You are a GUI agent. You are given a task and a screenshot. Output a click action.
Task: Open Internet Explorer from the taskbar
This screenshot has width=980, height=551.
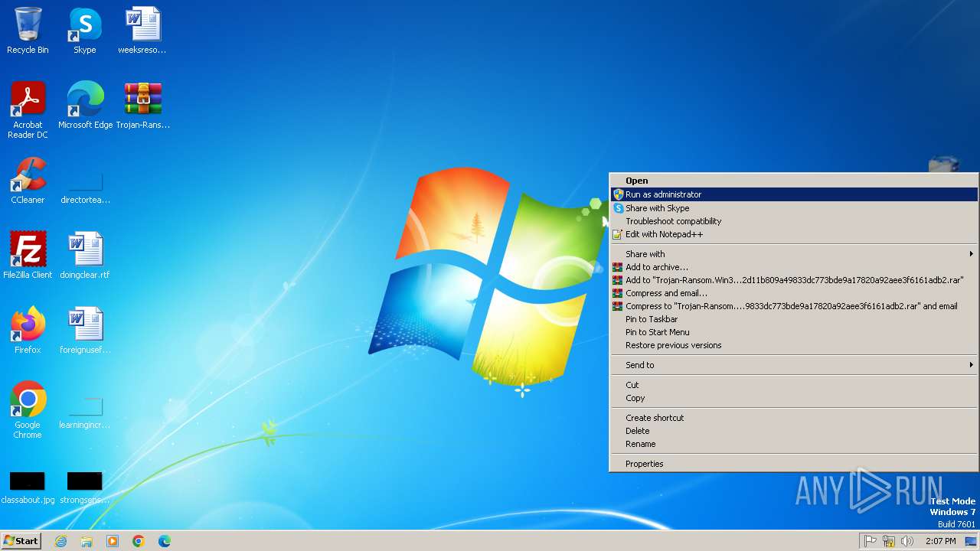60,541
